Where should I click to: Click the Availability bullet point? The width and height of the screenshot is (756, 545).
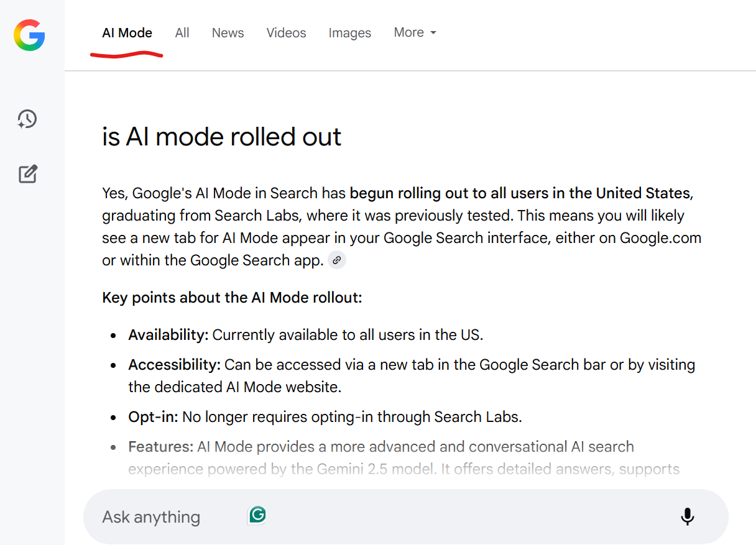tap(305, 335)
